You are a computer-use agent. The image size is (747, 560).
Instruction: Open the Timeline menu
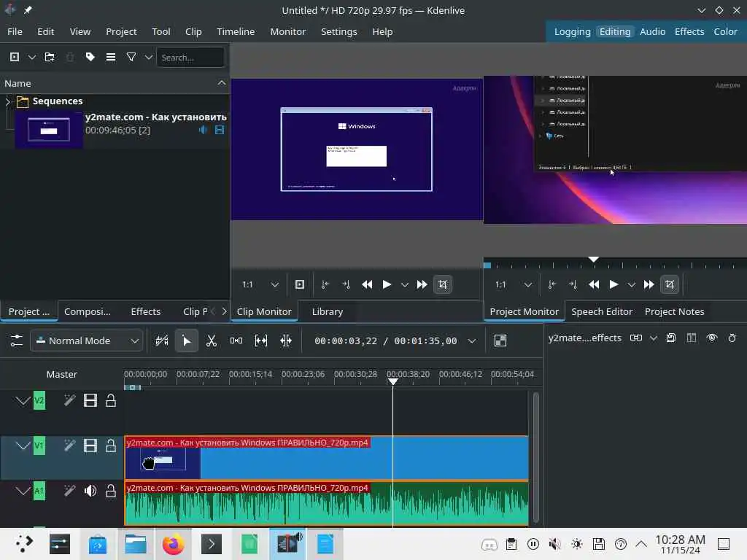[x=236, y=31]
